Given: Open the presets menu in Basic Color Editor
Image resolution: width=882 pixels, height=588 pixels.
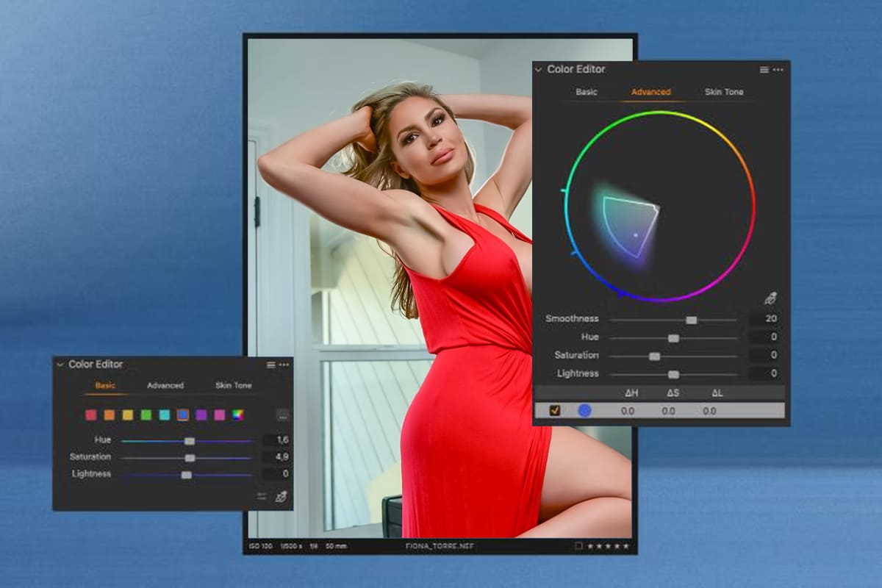Looking at the screenshot, I should tap(271, 365).
